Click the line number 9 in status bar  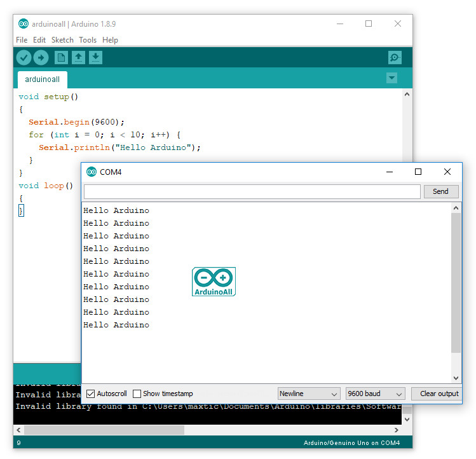pyautogui.click(x=19, y=443)
